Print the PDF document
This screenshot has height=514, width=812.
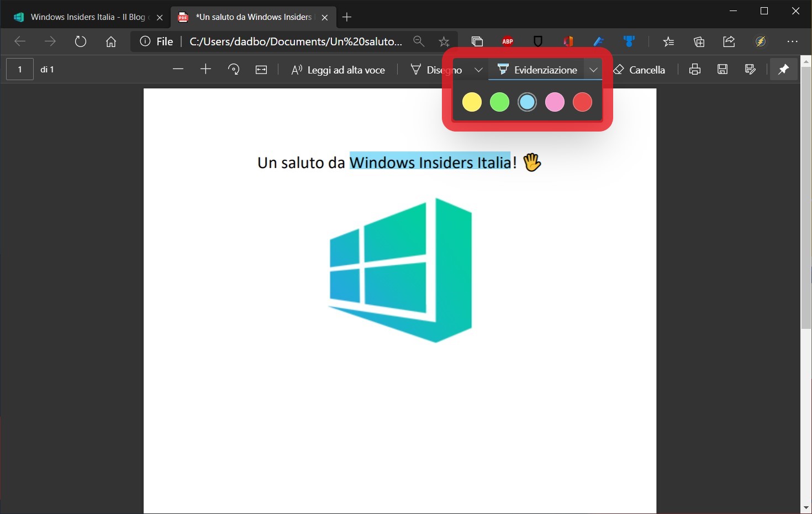point(695,69)
